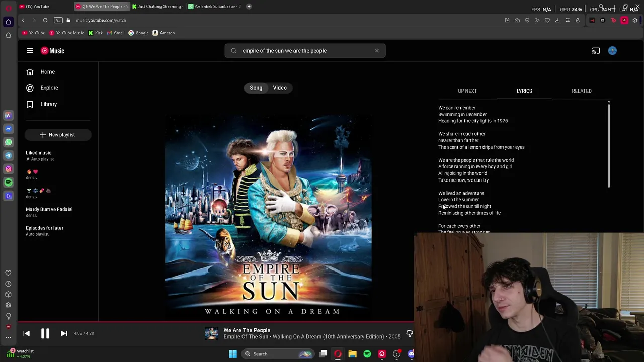Pause the current song
The image size is (644, 362).
(x=45, y=333)
